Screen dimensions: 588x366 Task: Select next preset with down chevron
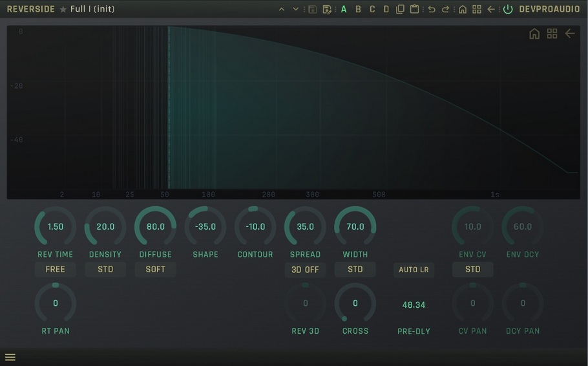[296, 9]
